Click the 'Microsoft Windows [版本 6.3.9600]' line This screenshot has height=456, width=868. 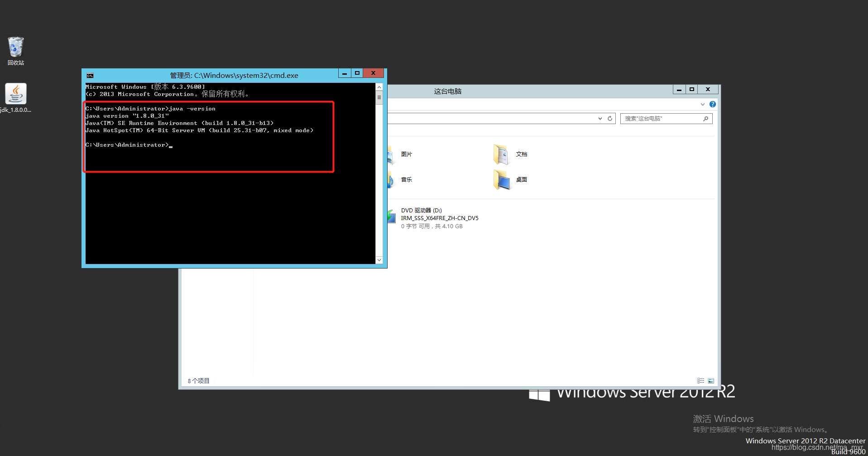(x=145, y=86)
